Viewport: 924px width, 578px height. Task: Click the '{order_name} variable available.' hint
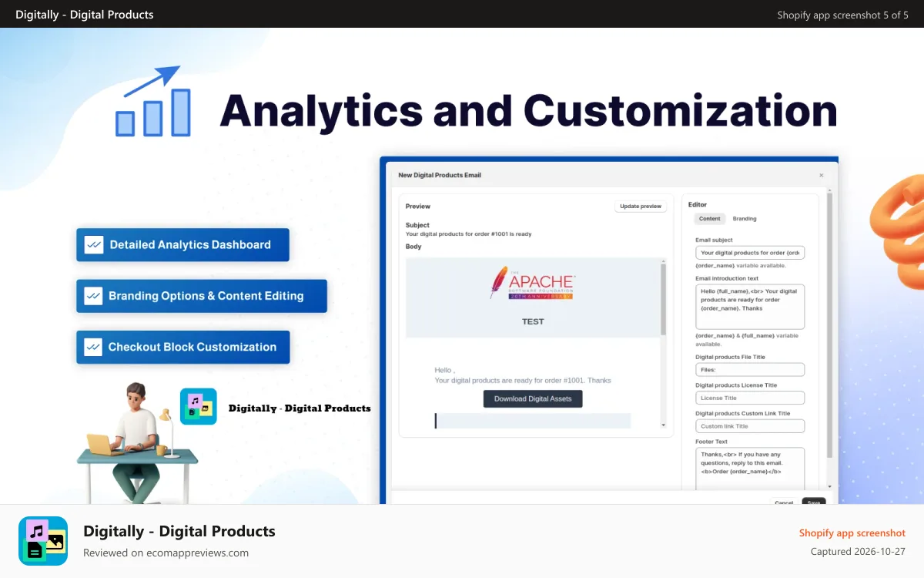click(741, 265)
